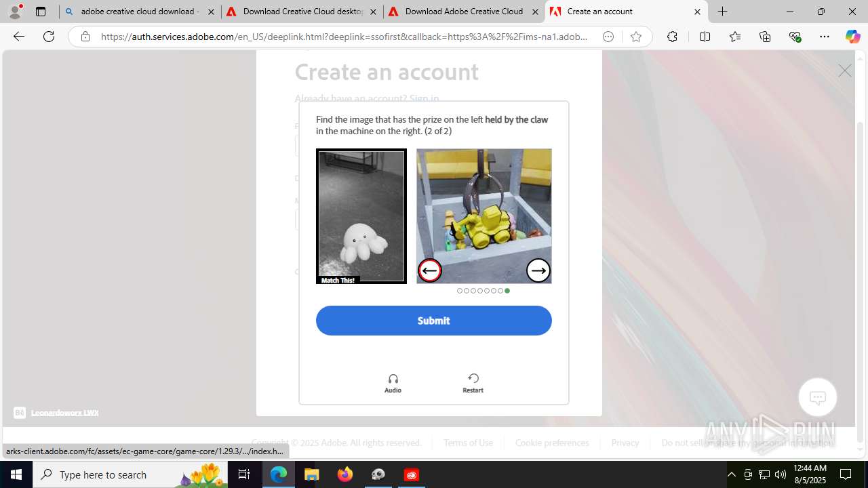Launch the Copilot sidebar
The height and width of the screenshot is (488, 868).
(852, 37)
